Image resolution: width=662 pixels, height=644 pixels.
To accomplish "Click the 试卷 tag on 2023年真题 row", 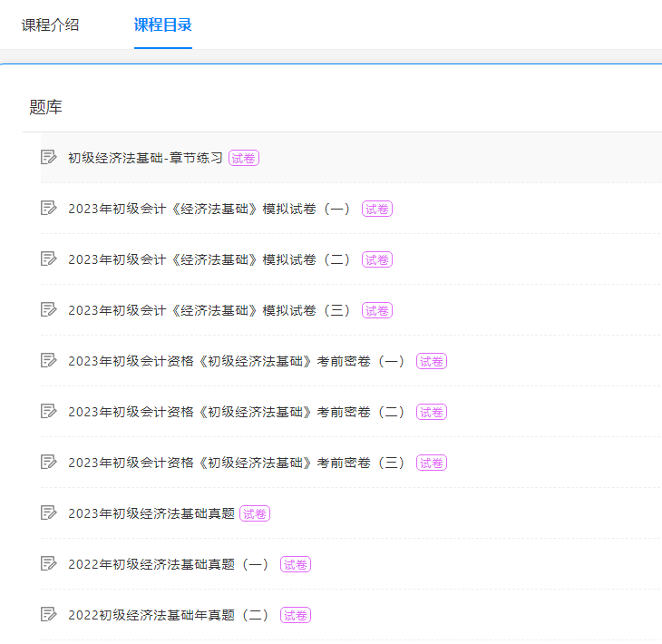I will tap(255, 514).
